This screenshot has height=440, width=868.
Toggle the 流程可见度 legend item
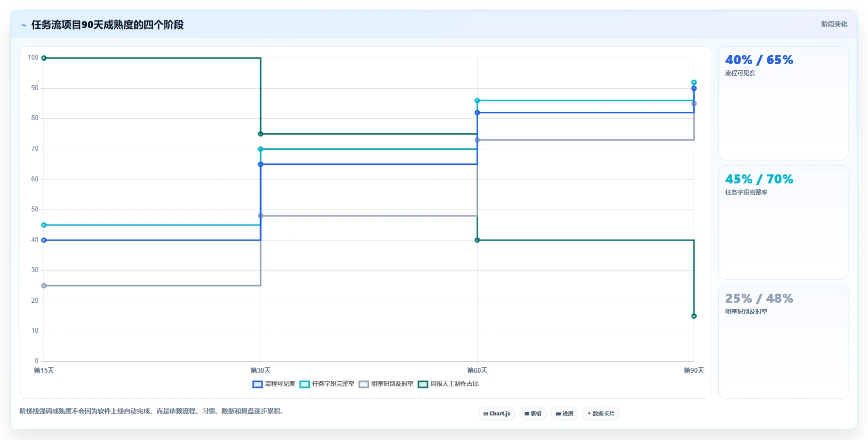coord(274,384)
